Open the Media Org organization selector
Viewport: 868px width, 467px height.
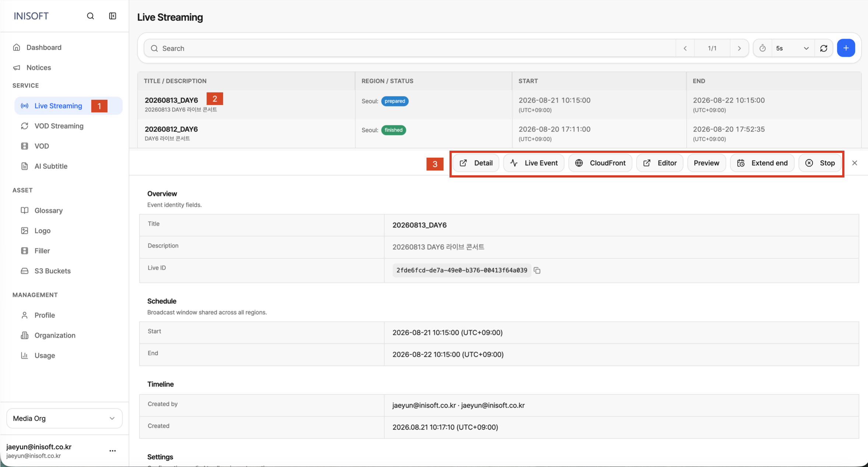click(x=64, y=418)
